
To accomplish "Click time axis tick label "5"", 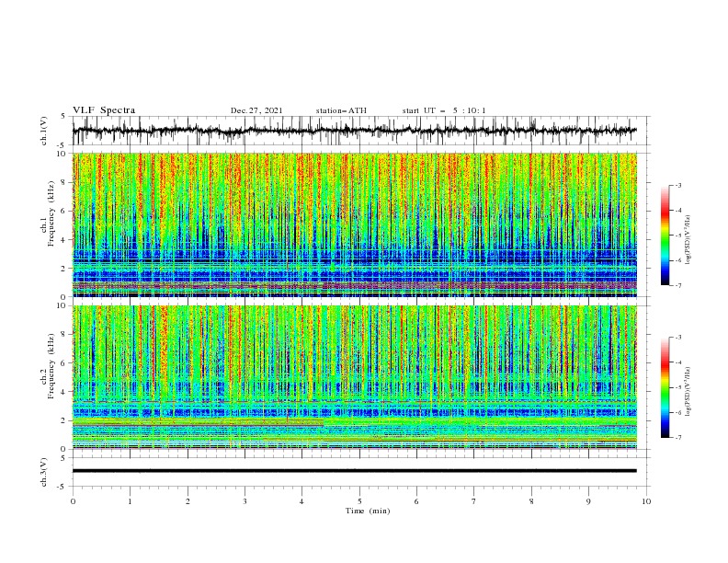I will coord(359,501).
